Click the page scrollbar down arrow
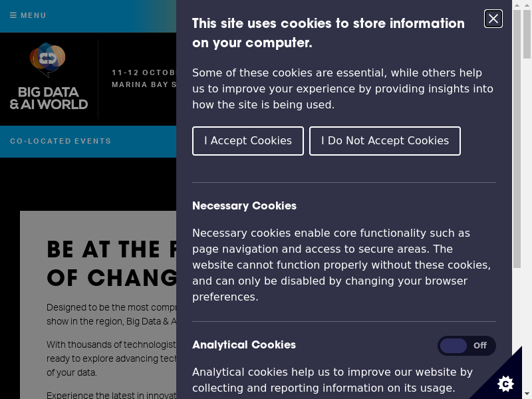 tap(527, 394)
